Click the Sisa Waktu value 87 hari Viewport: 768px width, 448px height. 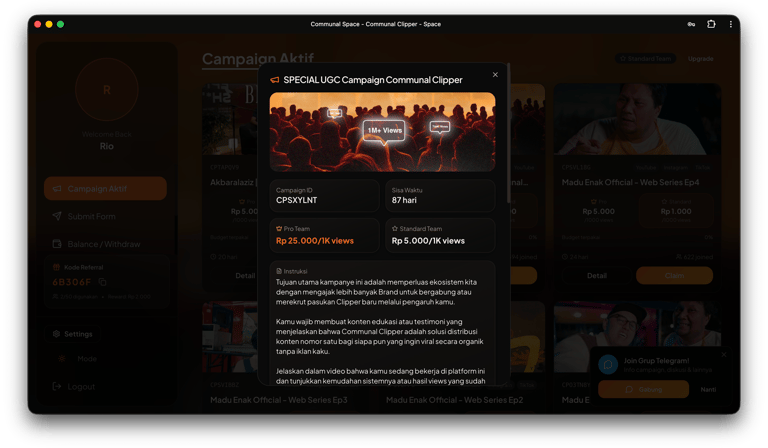[x=404, y=200]
